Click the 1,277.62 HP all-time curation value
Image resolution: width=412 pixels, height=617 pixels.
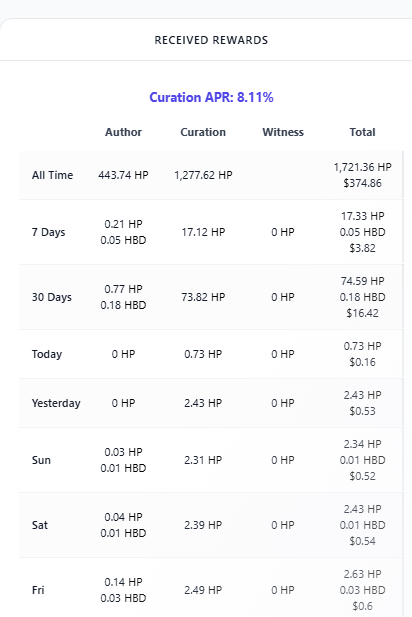(203, 175)
